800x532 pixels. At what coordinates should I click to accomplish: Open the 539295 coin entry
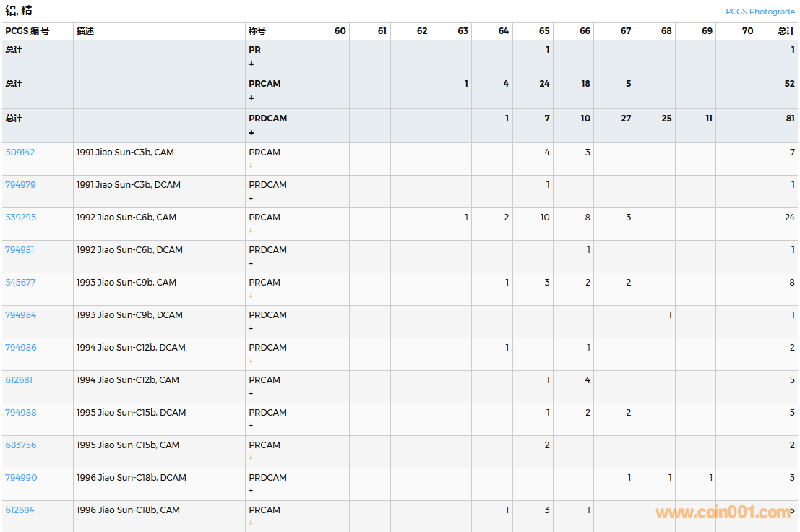click(20, 218)
